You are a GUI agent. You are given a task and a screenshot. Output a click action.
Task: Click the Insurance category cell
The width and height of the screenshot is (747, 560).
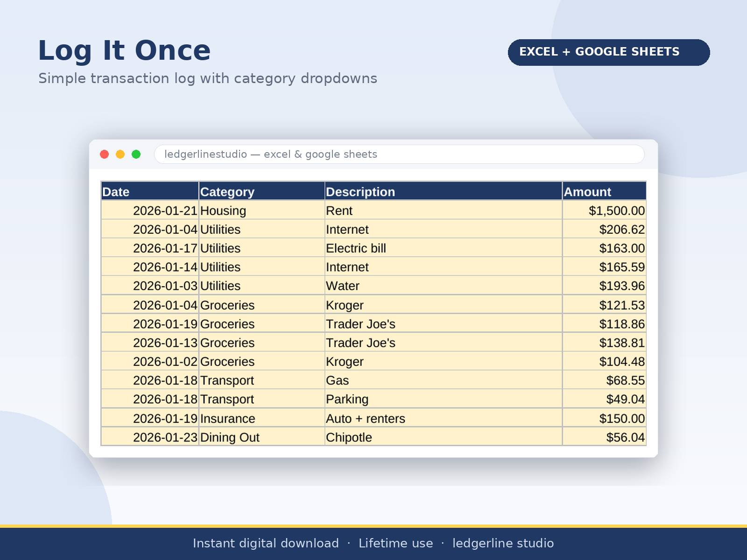pyautogui.click(x=262, y=418)
